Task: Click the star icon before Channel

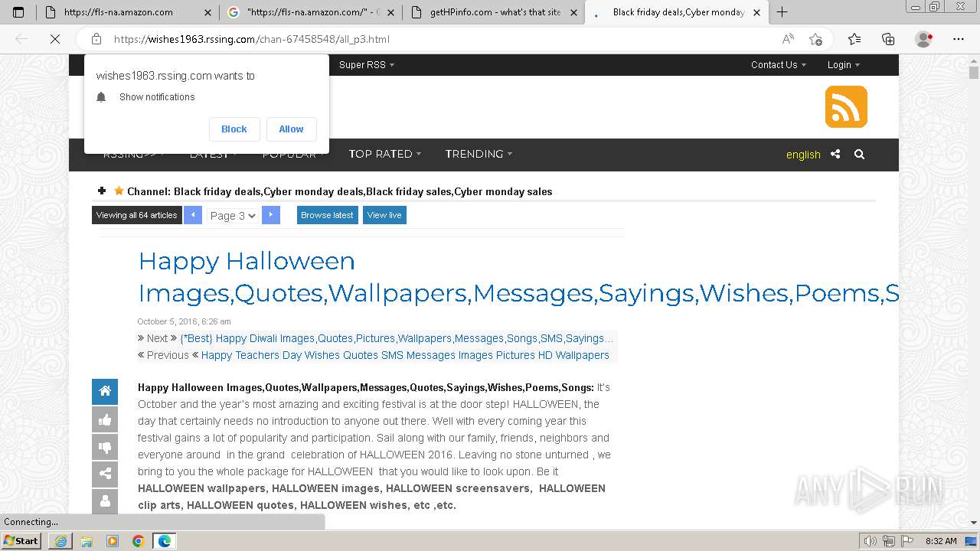Action: click(119, 191)
